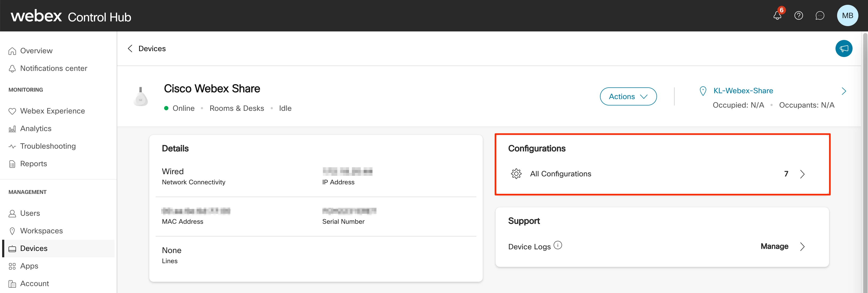Expand All Configurations with the chevron
The width and height of the screenshot is (868, 293).
point(802,174)
